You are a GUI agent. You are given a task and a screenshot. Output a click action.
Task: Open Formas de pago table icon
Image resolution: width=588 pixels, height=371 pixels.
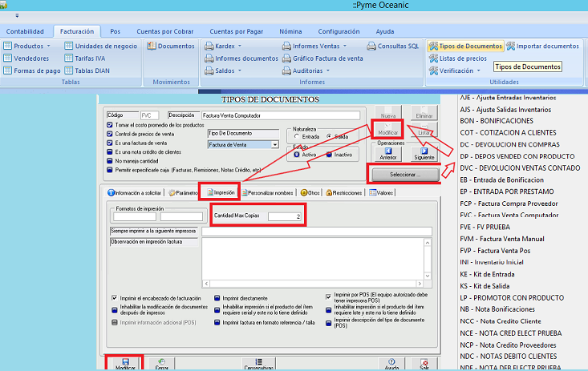pyautogui.click(x=7, y=71)
